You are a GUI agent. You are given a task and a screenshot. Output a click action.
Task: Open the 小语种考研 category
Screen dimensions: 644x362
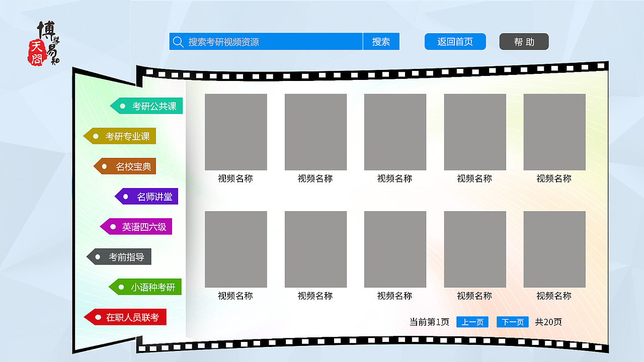145,287
